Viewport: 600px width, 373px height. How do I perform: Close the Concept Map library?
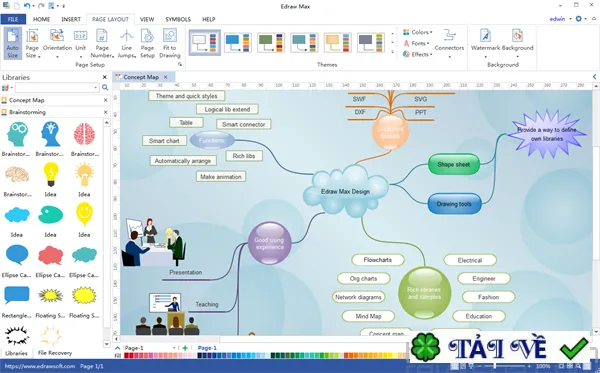[x=106, y=100]
